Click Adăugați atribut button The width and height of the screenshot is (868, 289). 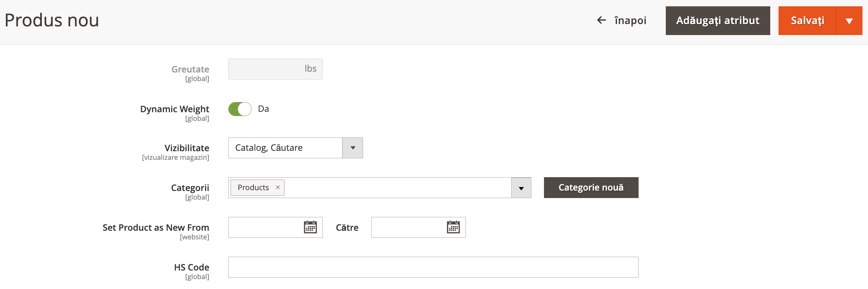click(x=718, y=20)
